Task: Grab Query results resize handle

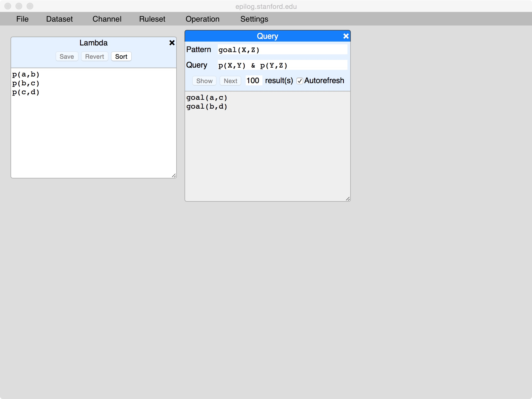Action: point(348,199)
